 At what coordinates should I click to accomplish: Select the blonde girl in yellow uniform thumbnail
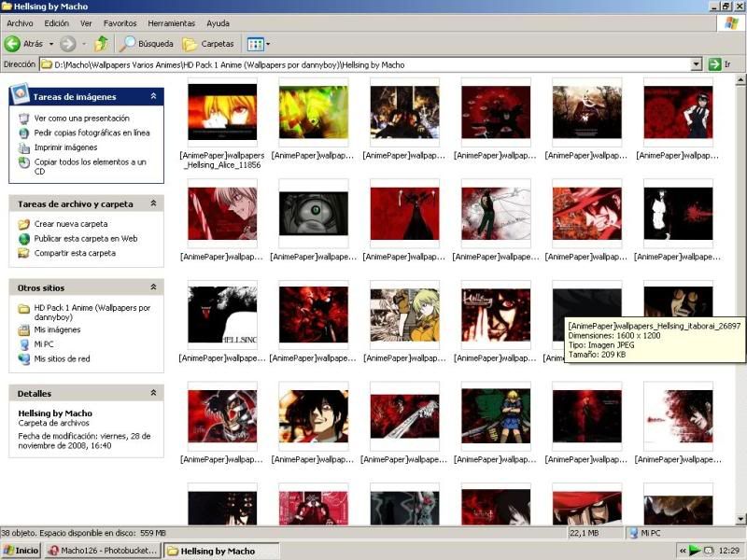coord(405,315)
